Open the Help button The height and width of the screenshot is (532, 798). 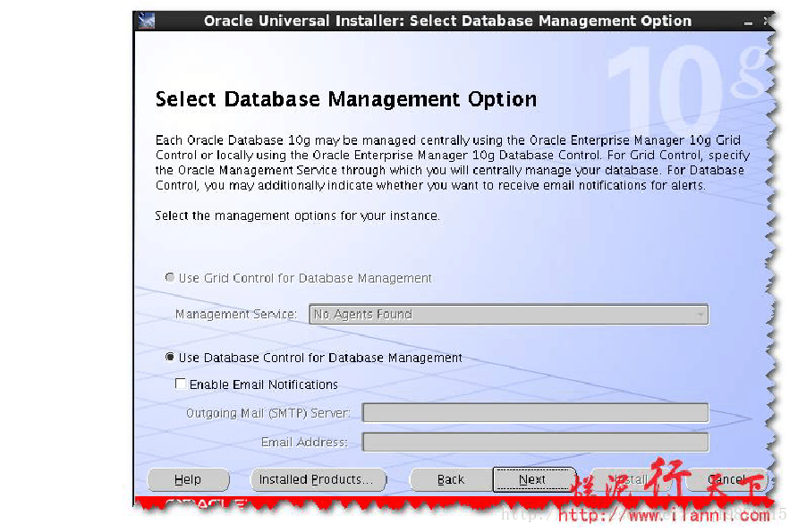tap(188, 479)
